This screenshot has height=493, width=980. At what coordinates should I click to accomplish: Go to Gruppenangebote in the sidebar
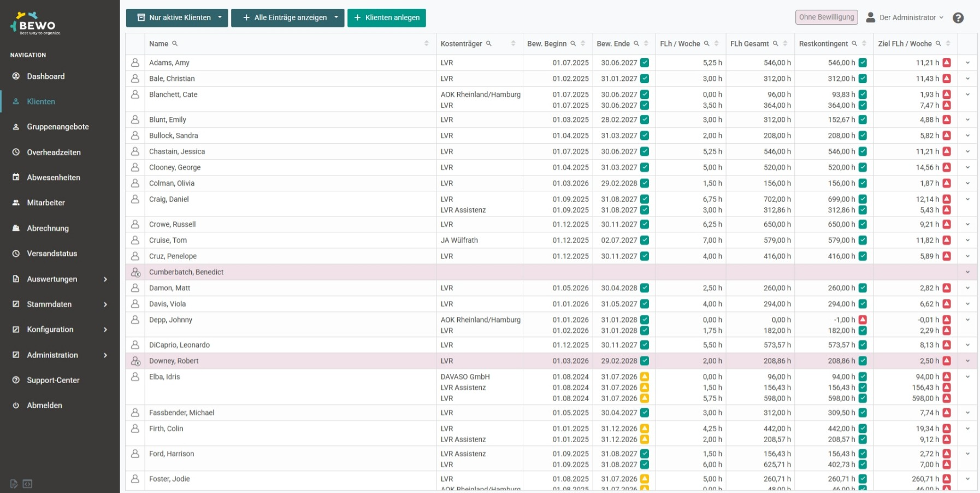coord(58,127)
